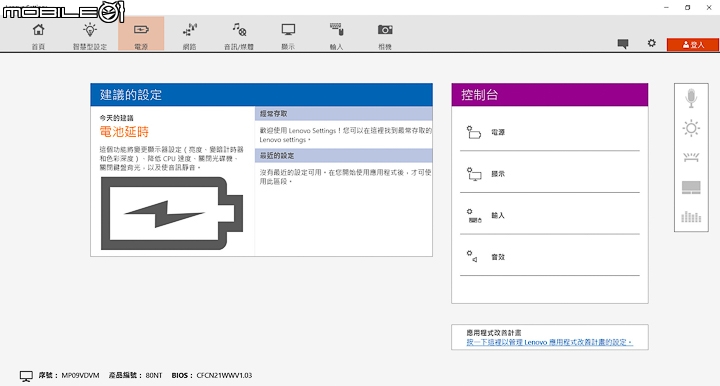This screenshot has height=386, width=720.
Task: Open the Camera (相機) tab
Action: click(x=385, y=36)
